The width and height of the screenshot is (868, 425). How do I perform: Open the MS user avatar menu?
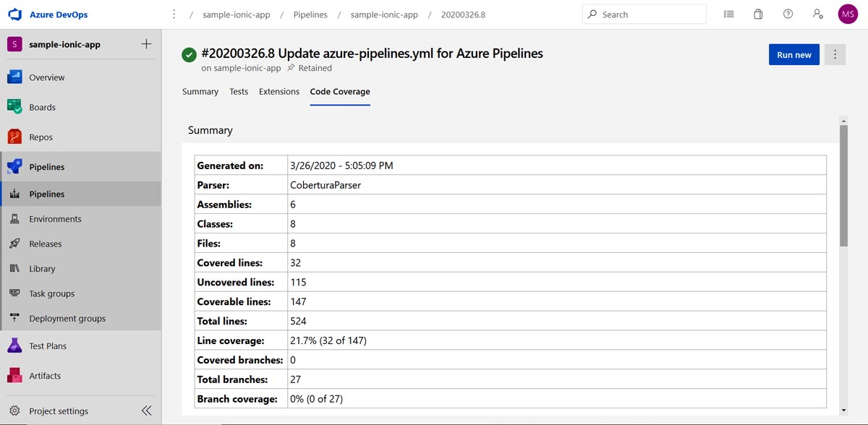click(848, 14)
